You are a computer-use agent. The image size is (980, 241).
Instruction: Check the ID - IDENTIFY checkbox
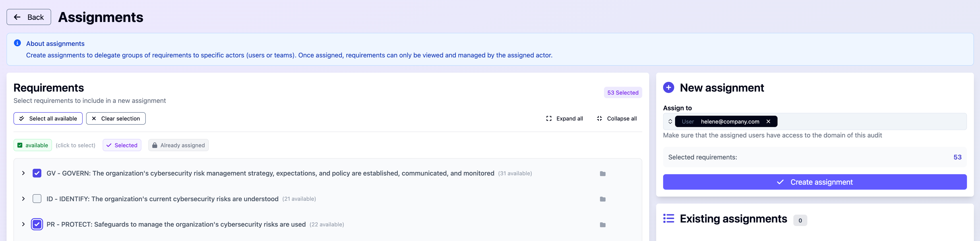[x=37, y=199]
